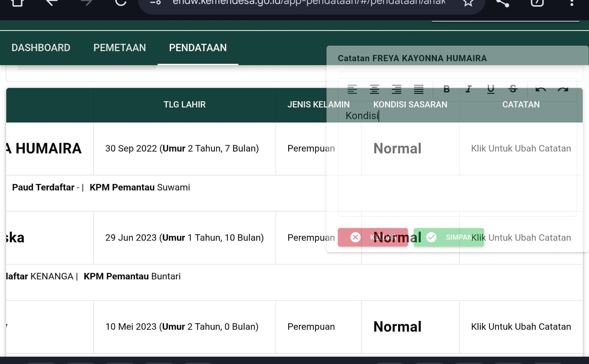Align text right in catatan editor

coord(396,89)
